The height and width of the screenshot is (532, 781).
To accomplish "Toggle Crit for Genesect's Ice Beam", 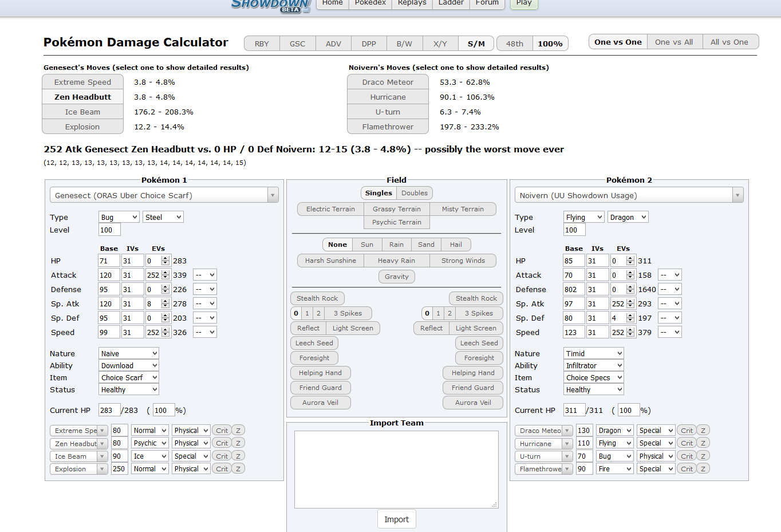I will [222, 456].
